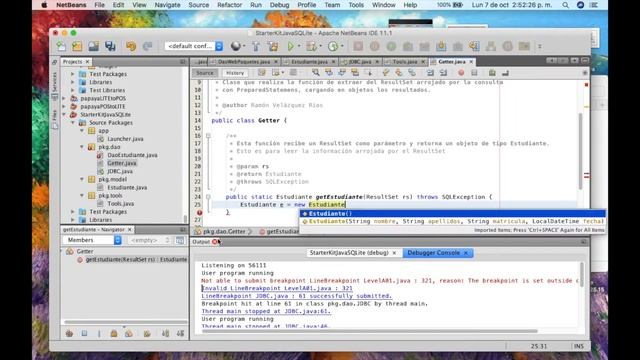The height and width of the screenshot is (360, 640).
Task: Click the Undo toolbar icon
Action: (131, 46)
